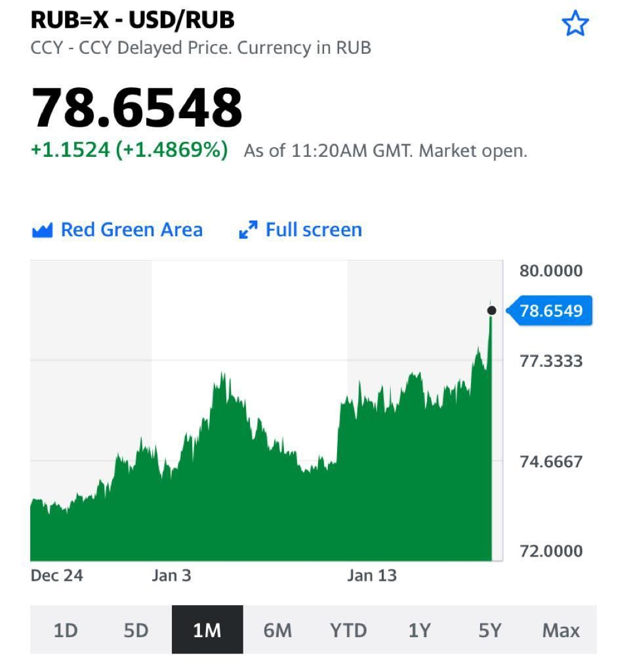This screenshot has width=627, height=672.
Task: Click the 72.0000 axis label
Action: [x=551, y=551]
